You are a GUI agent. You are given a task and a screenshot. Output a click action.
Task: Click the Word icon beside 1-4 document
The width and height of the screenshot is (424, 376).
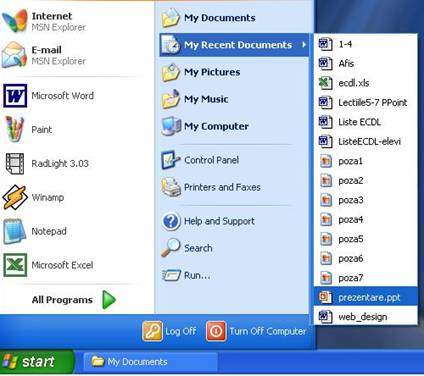click(325, 44)
